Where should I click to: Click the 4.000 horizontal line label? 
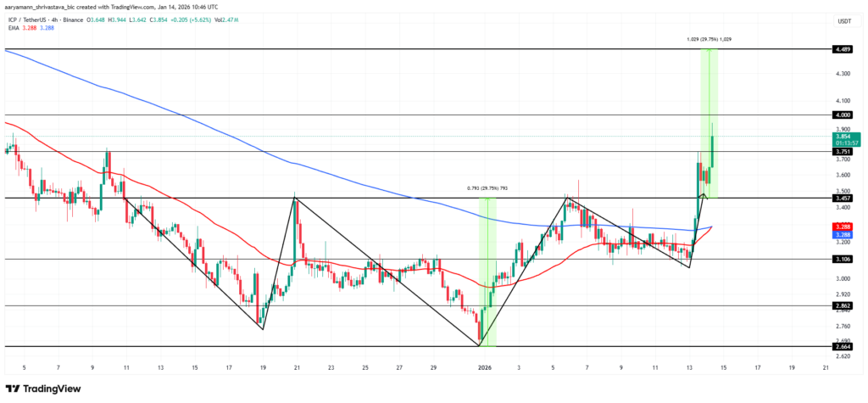click(843, 115)
